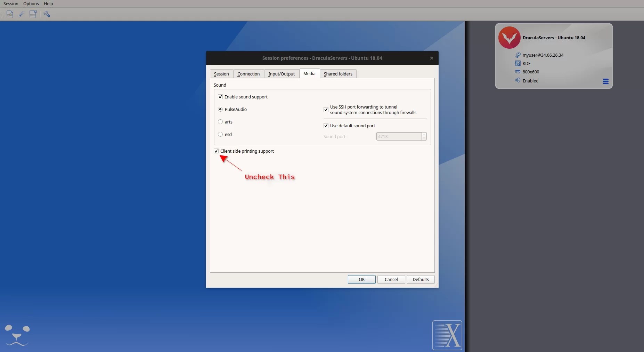Uncheck Use default sound port

pos(326,126)
